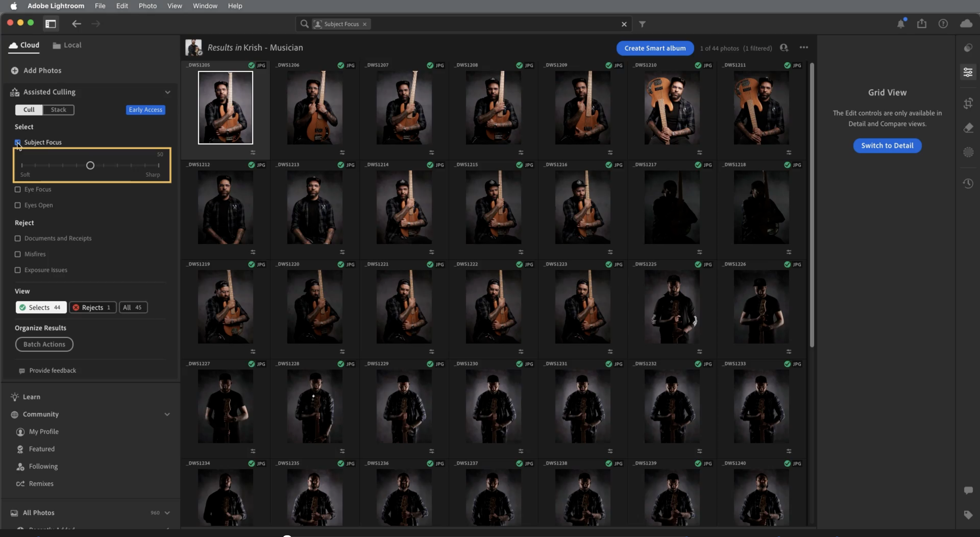Collapse the Community section

(x=167, y=414)
